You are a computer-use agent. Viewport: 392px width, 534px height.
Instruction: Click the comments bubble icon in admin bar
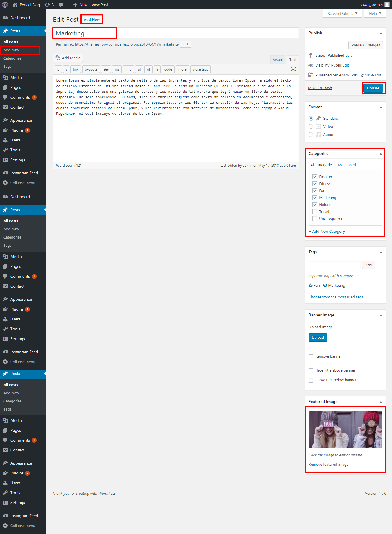click(x=61, y=5)
